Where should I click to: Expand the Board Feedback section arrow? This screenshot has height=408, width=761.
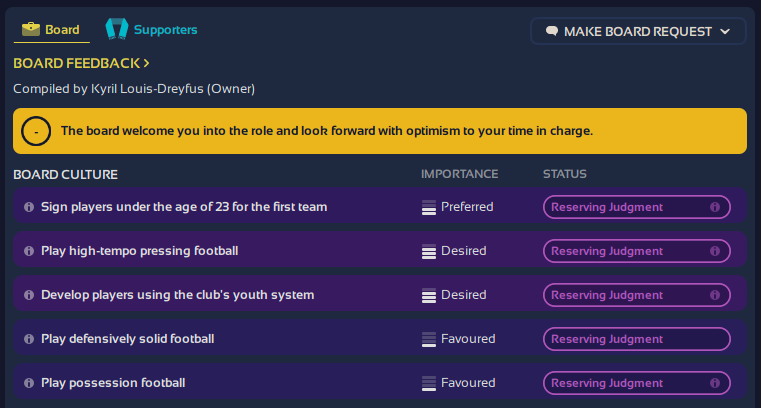[x=147, y=63]
